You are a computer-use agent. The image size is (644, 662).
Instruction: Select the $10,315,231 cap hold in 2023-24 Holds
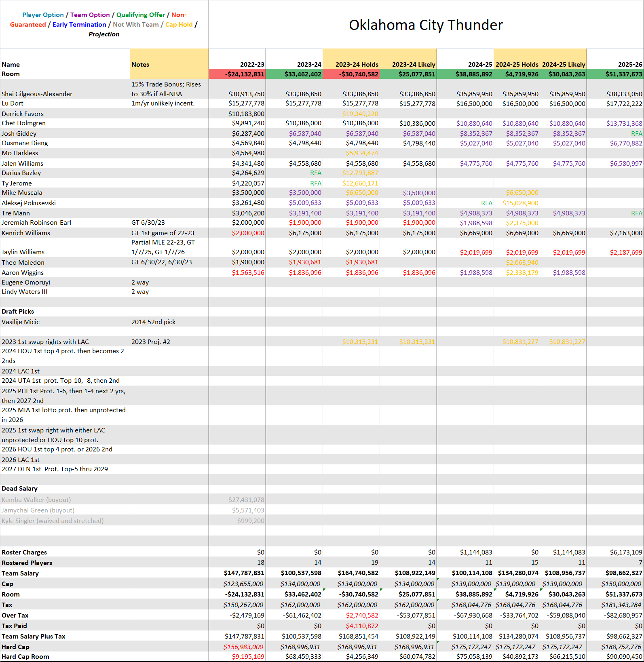360,342
